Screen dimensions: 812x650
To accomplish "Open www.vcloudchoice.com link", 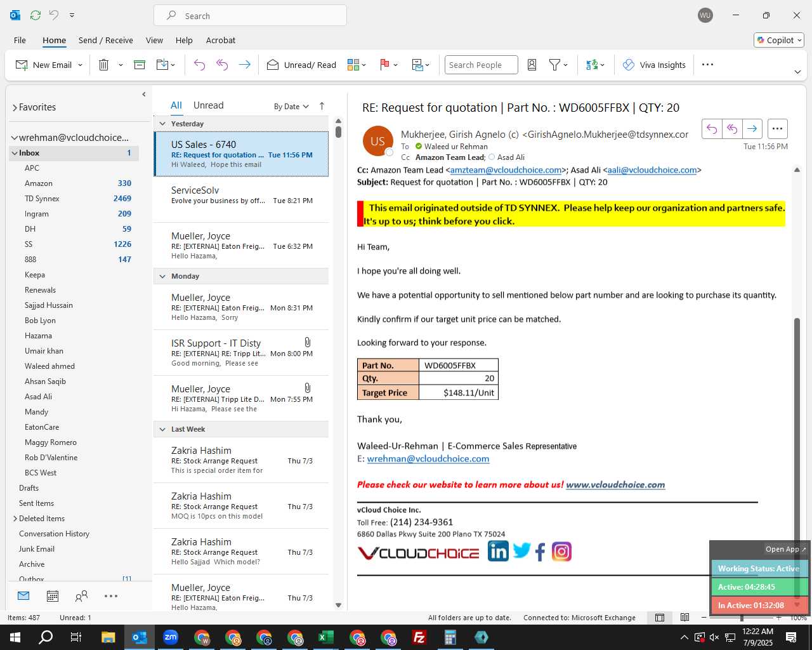I will 615,484.
